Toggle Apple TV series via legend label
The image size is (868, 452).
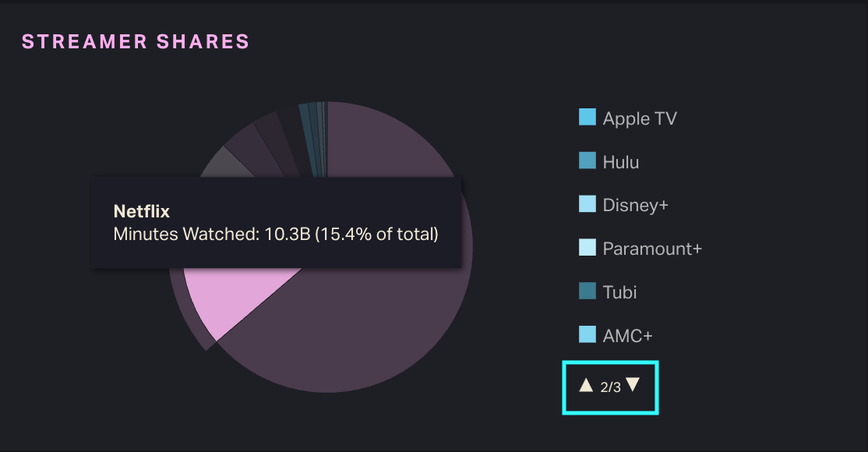click(640, 118)
